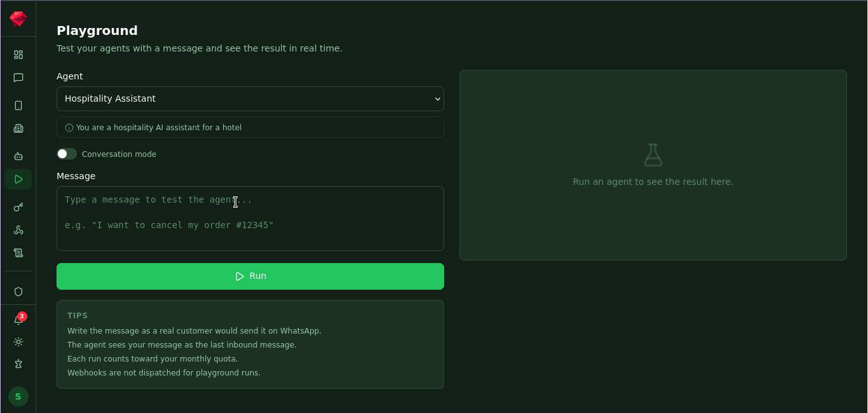This screenshot has height=413, width=868.
Task: Click the "Test your agents with a message" subtitle
Action: point(200,48)
